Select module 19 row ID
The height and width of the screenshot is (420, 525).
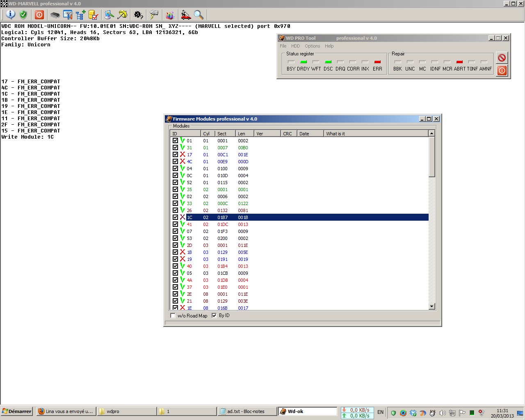click(x=189, y=259)
